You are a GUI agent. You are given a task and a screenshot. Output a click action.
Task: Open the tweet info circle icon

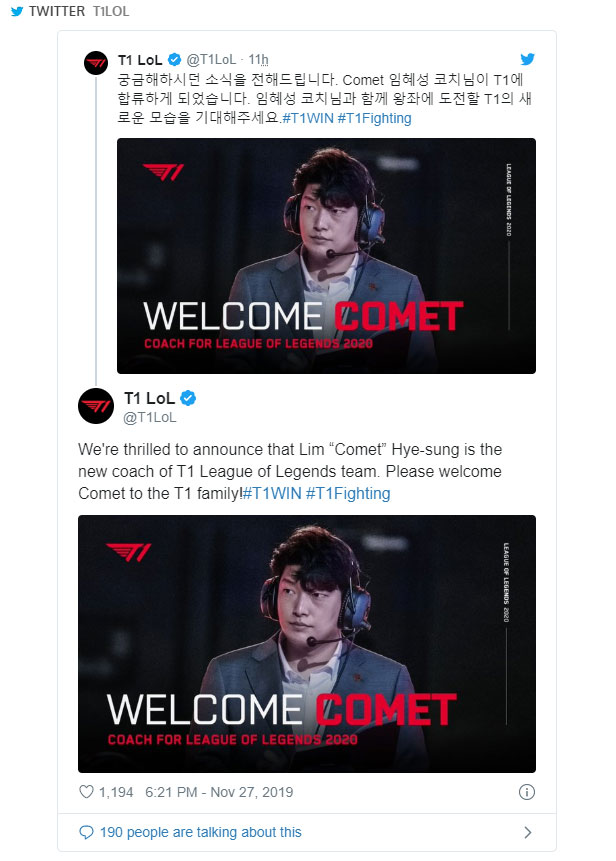pos(527,792)
